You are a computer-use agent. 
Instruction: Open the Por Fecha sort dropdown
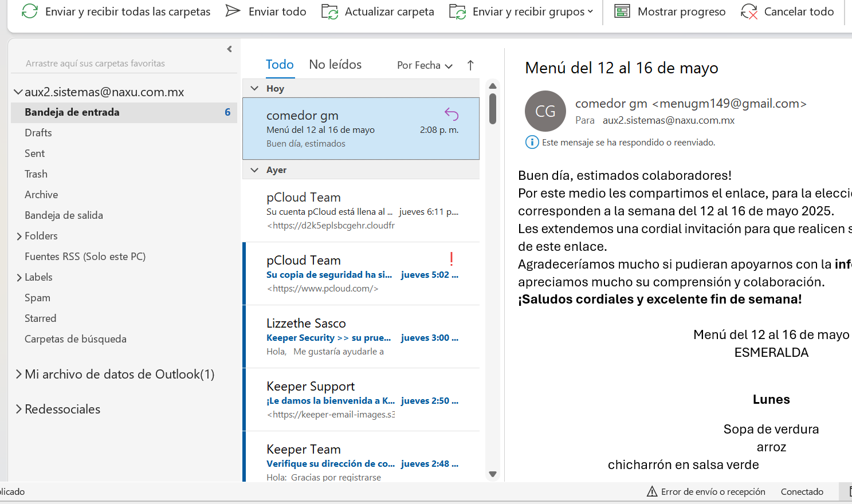[x=425, y=65]
